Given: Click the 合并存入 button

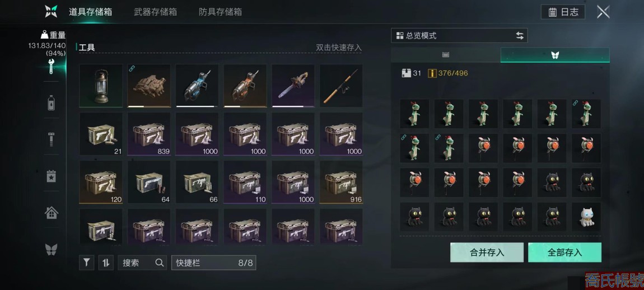Looking at the screenshot, I should pyautogui.click(x=487, y=252).
